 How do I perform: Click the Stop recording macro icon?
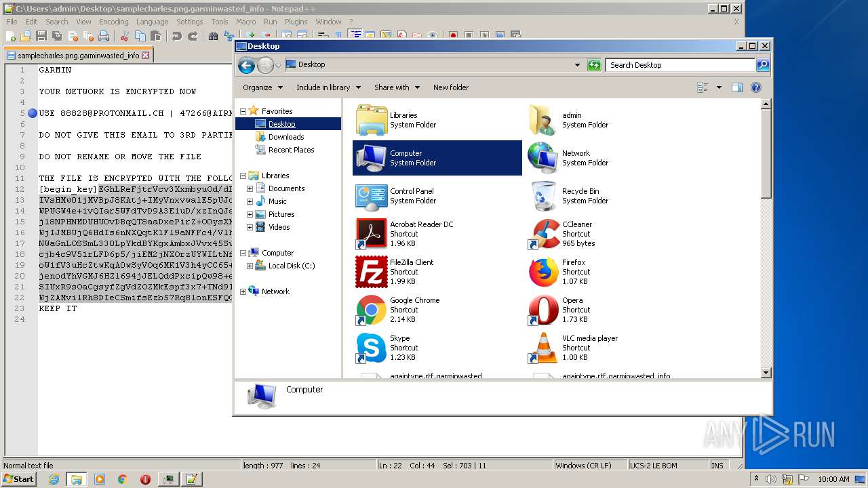(469, 35)
